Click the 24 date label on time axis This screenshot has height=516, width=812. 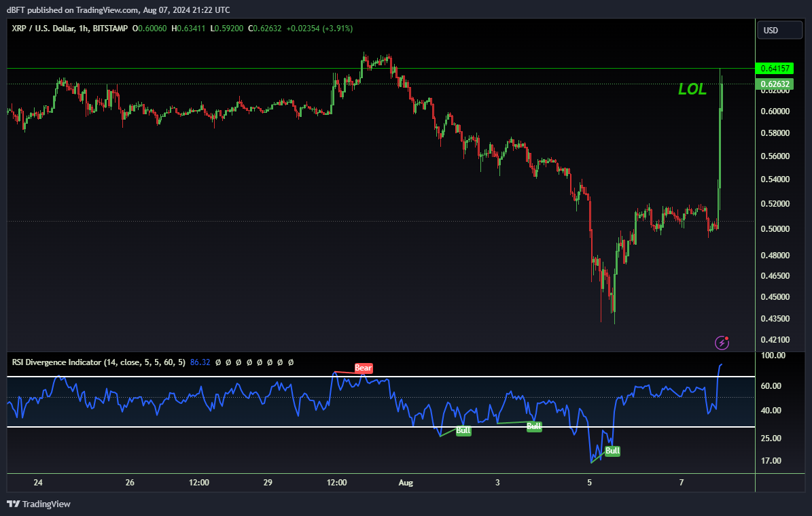[x=38, y=482]
